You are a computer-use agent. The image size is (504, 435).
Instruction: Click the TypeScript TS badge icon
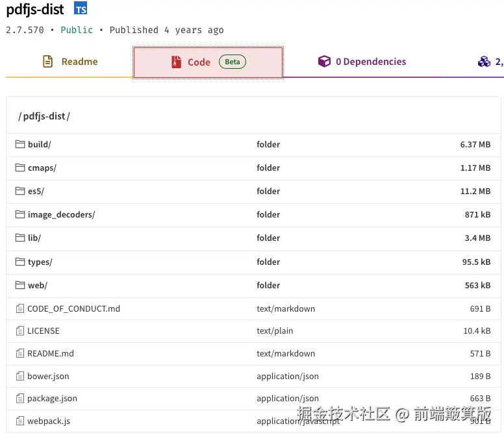pyautogui.click(x=81, y=8)
